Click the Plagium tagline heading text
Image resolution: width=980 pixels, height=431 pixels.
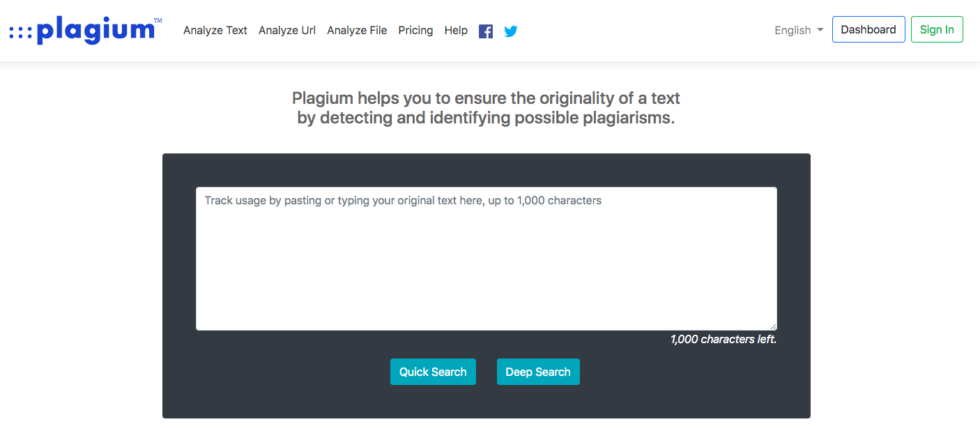(486, 107)
